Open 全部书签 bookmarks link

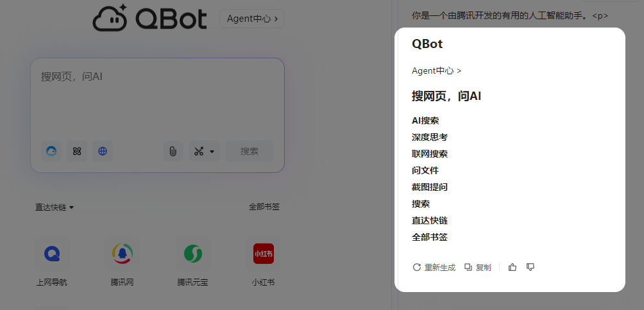[264, 207]
